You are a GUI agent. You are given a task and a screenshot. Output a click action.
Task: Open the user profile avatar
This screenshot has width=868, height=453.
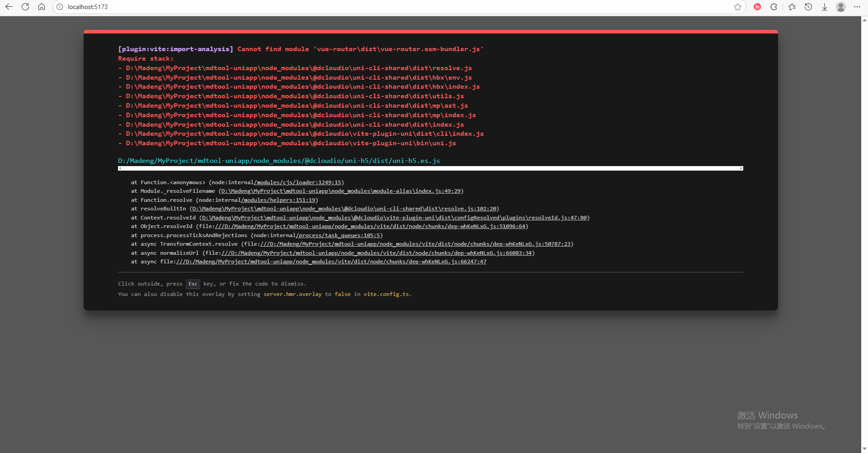coord(841,7)
